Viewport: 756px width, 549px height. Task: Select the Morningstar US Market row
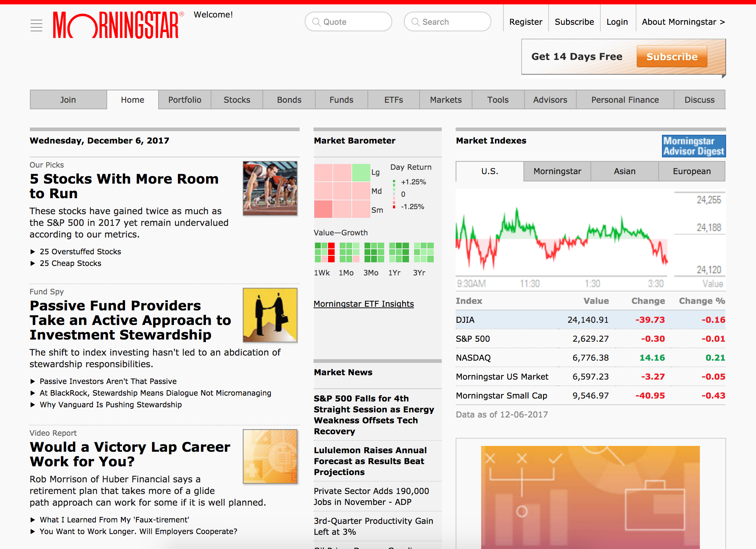591,377
